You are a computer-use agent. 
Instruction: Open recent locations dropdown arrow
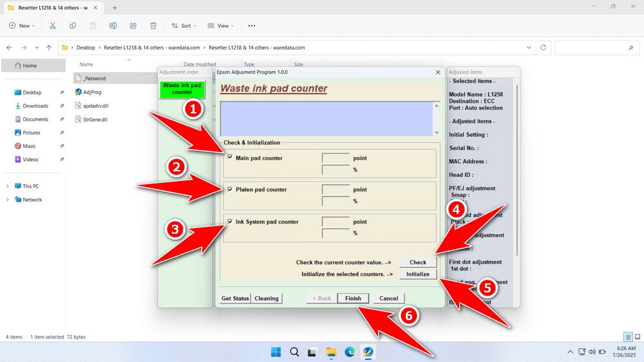pyautogui.click(x=37, y=48)
